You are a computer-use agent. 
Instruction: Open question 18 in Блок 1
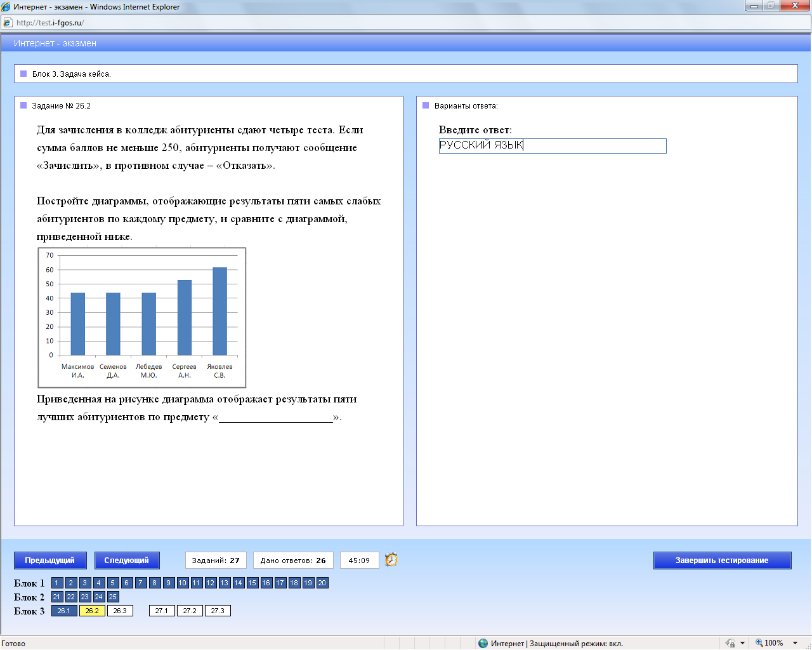pyautogui.click(x=294, y=583)
